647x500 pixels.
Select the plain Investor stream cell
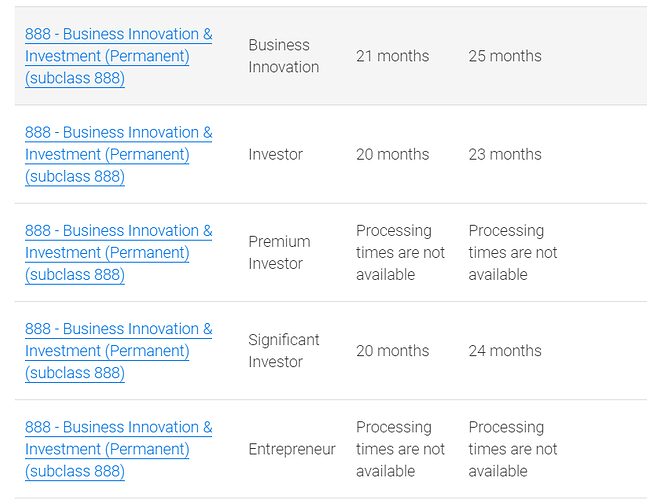275,154
